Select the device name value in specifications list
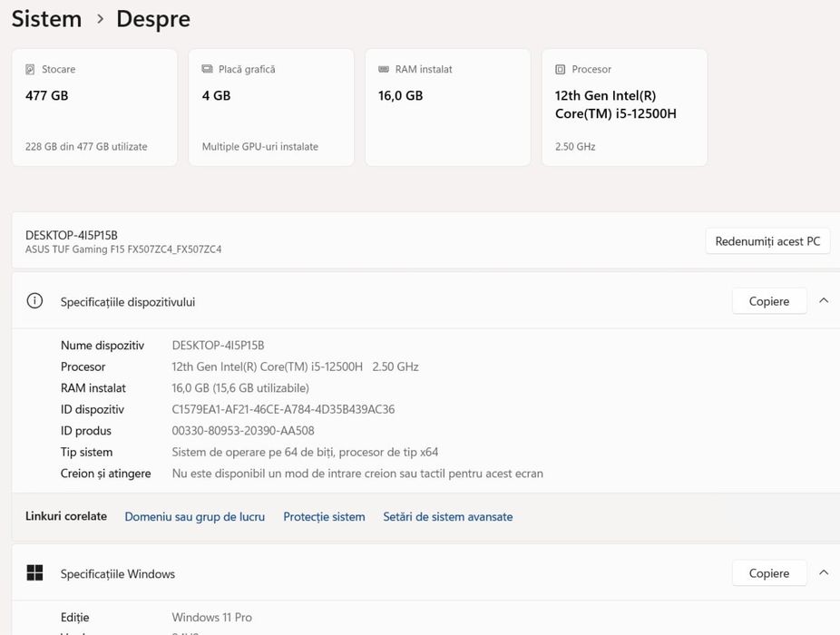Image resolution: width=840 pixels, height=635 pixels. tap(218, 345)
